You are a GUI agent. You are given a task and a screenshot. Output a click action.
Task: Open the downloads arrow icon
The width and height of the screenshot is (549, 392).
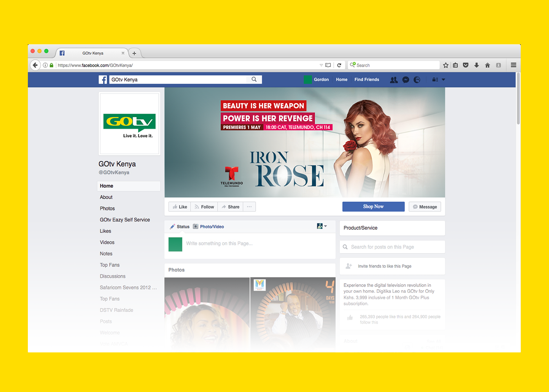(x=476, y=65)
